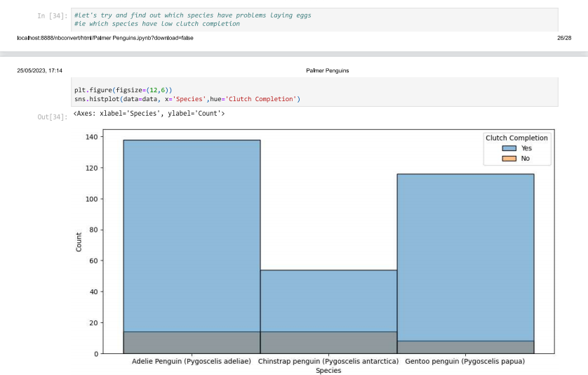Click the In [34] cell prompt
Image resolution: width=588 pixels, height=375 pixels.
click(53, 15)
